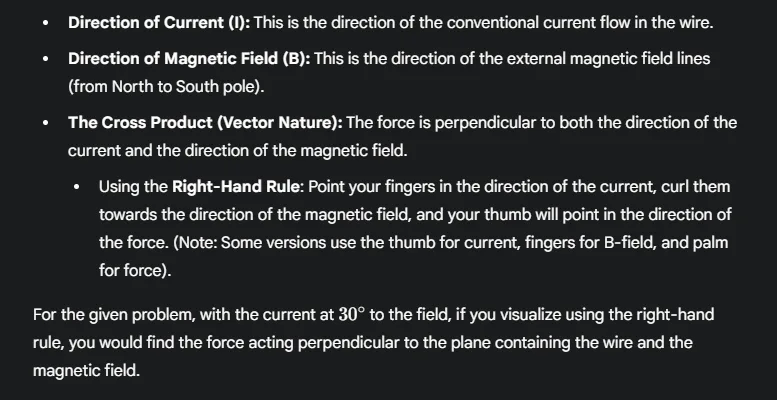Click the bold "The Cross Product (Vector Nature):" heading
The width and height of the screenshot is (777, 400).
pyautogui.click(x=205, y=123)
